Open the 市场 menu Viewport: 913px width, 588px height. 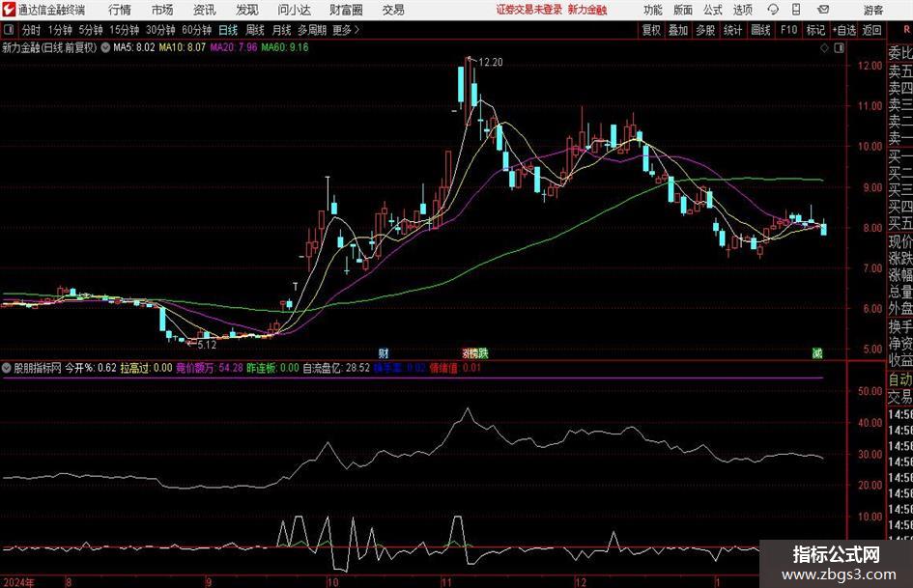pyautogui.click(x=162, y=10)
